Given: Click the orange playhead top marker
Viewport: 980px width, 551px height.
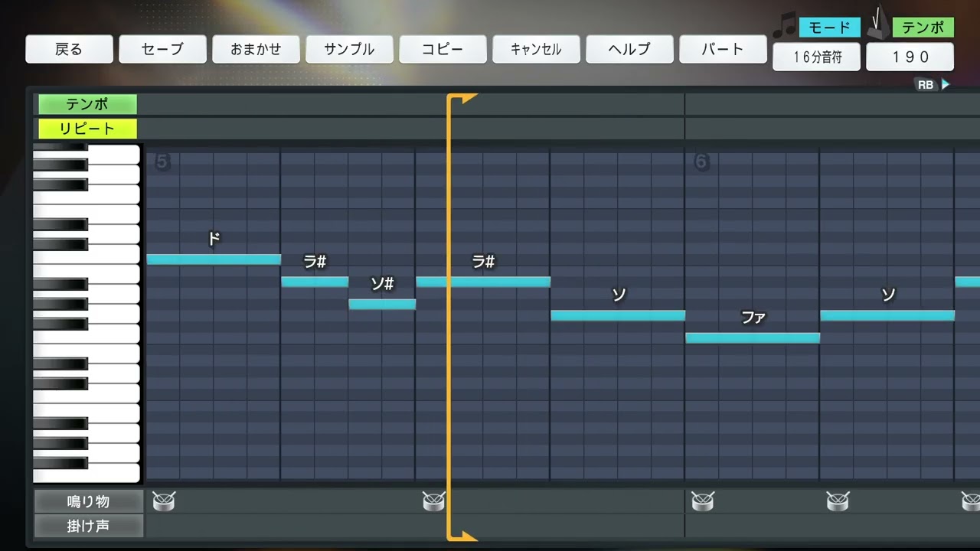Looking at the screenshot, I should [x=462, y=99].
